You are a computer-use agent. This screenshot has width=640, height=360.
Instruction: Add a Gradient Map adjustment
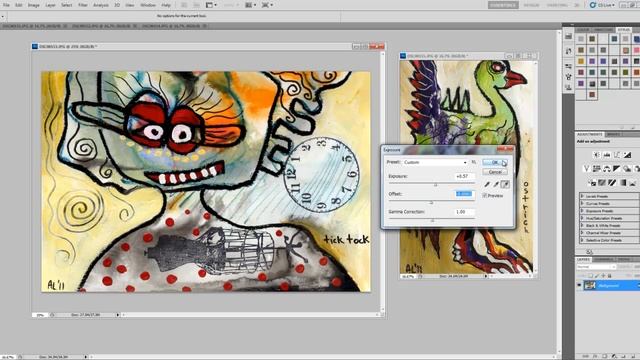point(623,183)
